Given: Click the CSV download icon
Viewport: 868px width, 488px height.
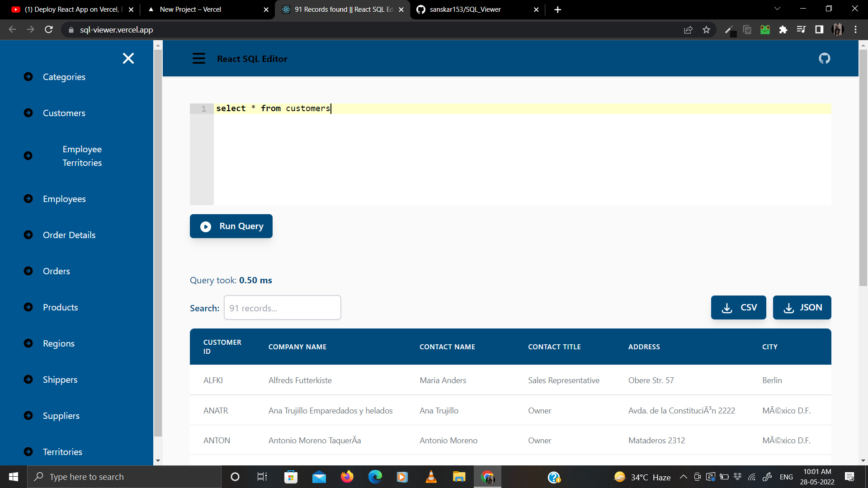Looking at the screenshot, I should (727, 307).
